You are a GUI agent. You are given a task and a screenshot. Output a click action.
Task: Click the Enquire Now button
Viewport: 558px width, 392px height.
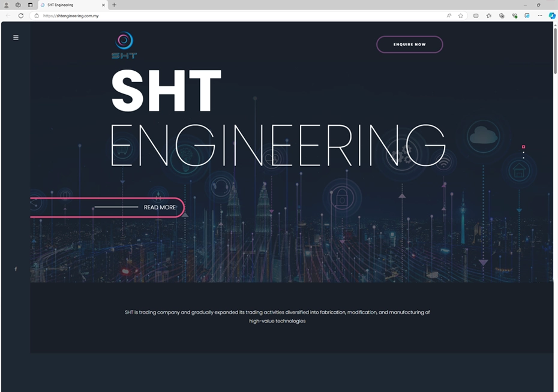pos(410,44)
